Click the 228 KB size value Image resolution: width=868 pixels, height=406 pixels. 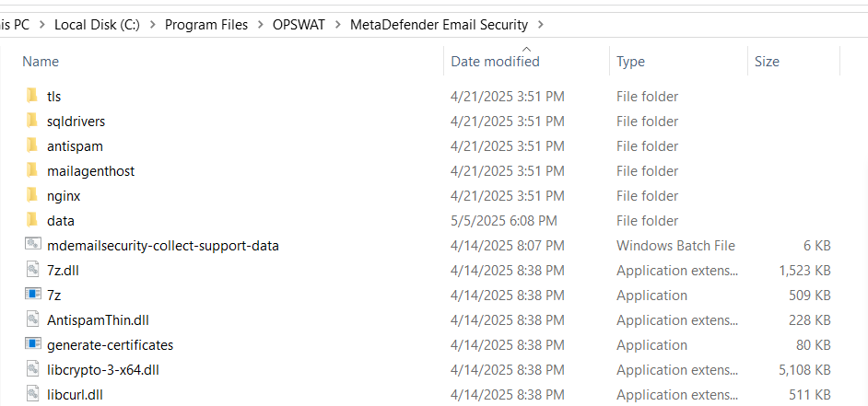coord(810,320)
